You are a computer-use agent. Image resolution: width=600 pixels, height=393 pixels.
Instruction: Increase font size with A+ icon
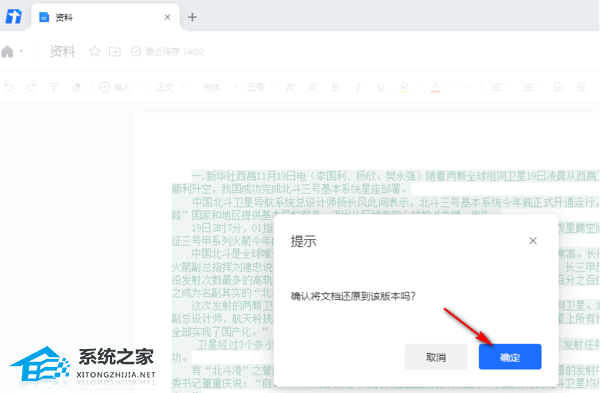tap(290, 87)
